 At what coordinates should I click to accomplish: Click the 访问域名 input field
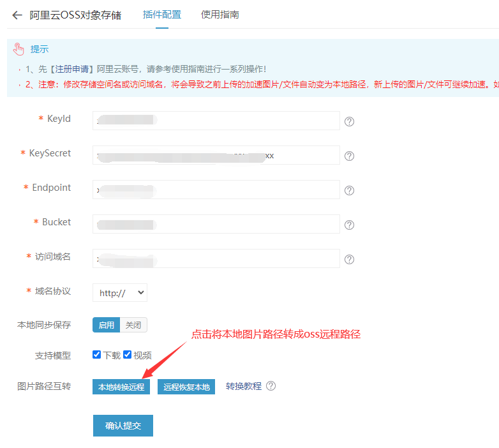click(x=216, y=258)
